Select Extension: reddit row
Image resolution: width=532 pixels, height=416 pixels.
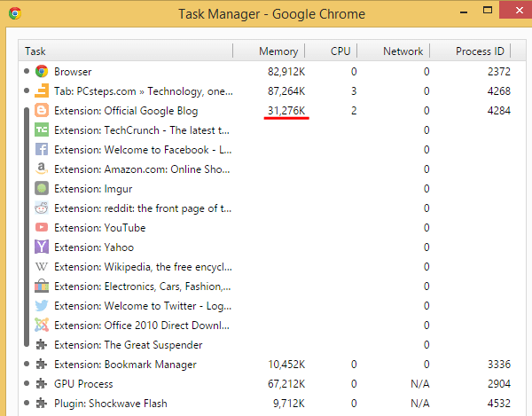(x=271, y=208)
